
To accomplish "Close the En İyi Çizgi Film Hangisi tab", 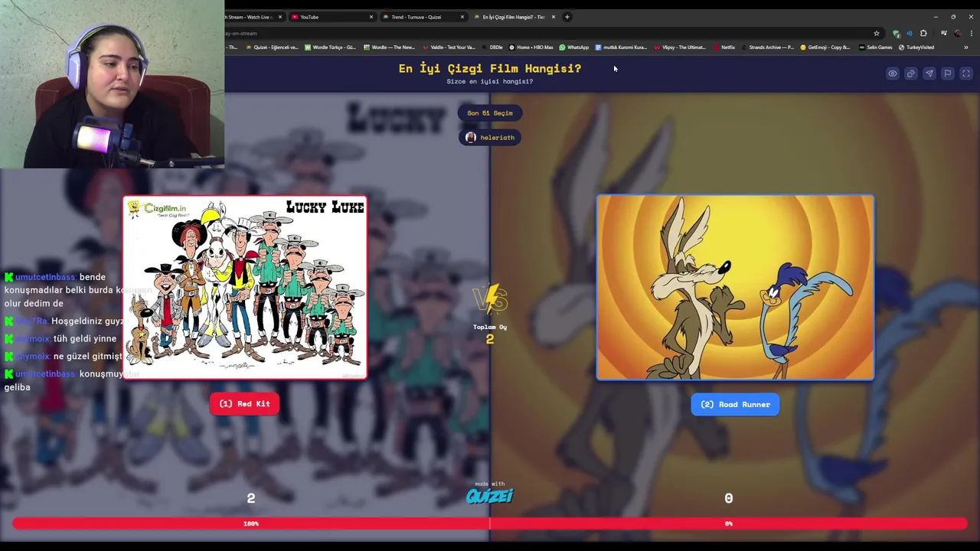I will click(x=554, y=17).
